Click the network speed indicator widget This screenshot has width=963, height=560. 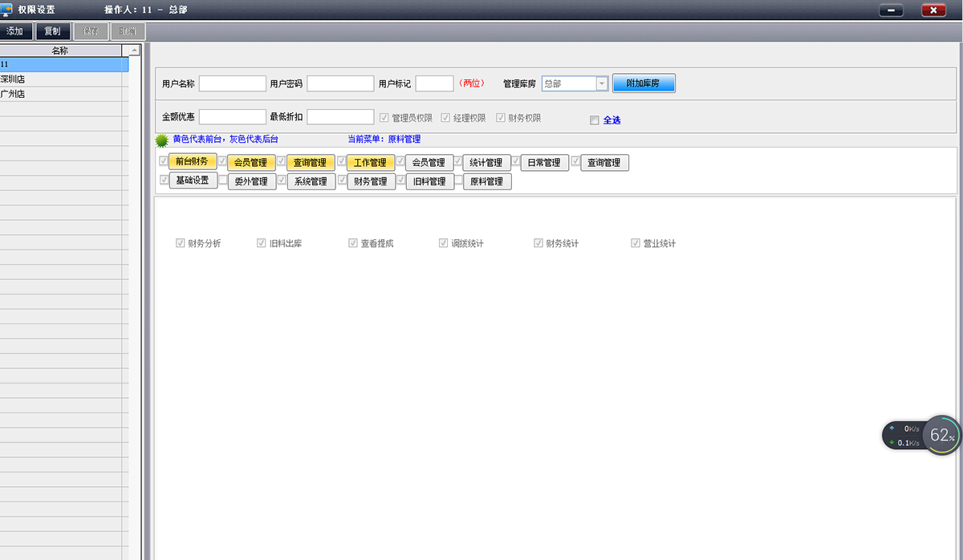[903, 436]
